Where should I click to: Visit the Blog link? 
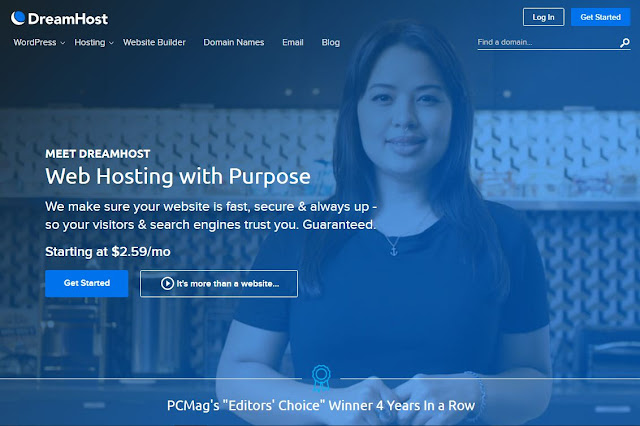[x=331, y=42]
